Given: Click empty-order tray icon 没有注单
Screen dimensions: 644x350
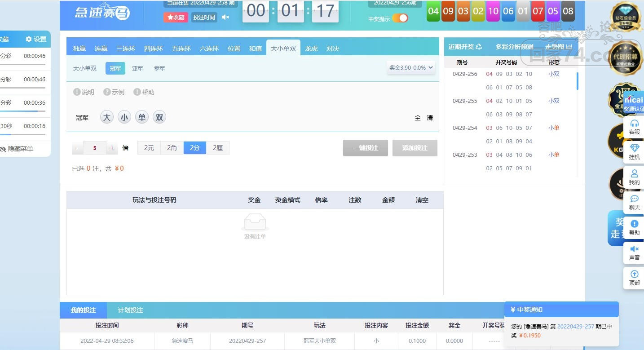Looking at the screenshot, I should [255, 222].
